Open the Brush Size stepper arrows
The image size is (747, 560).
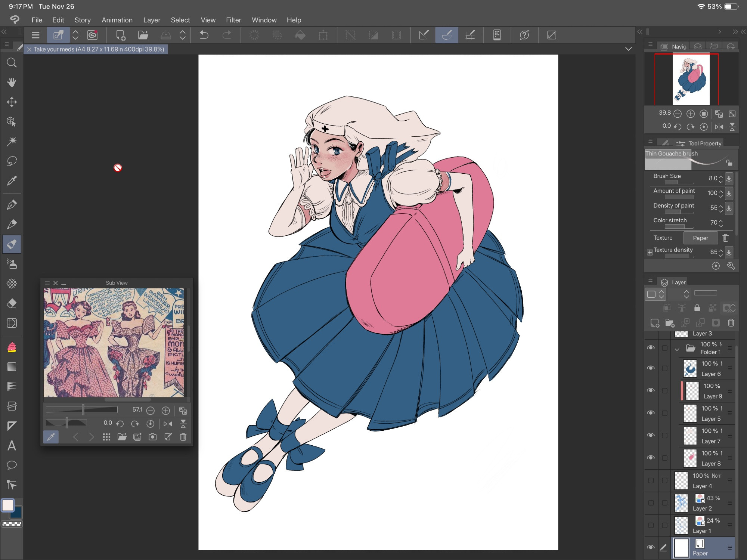coord(720,179)
